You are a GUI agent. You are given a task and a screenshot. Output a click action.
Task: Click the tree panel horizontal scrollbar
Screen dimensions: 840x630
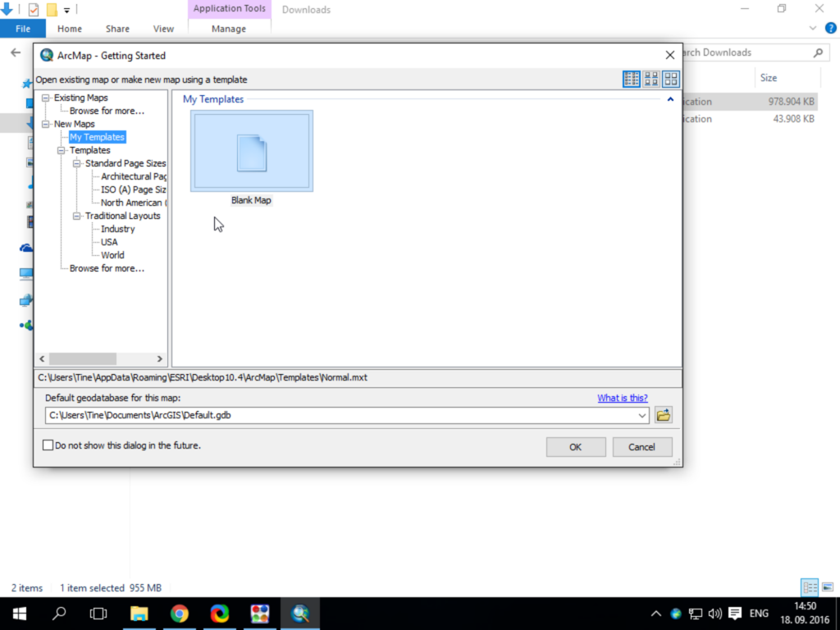101,359
